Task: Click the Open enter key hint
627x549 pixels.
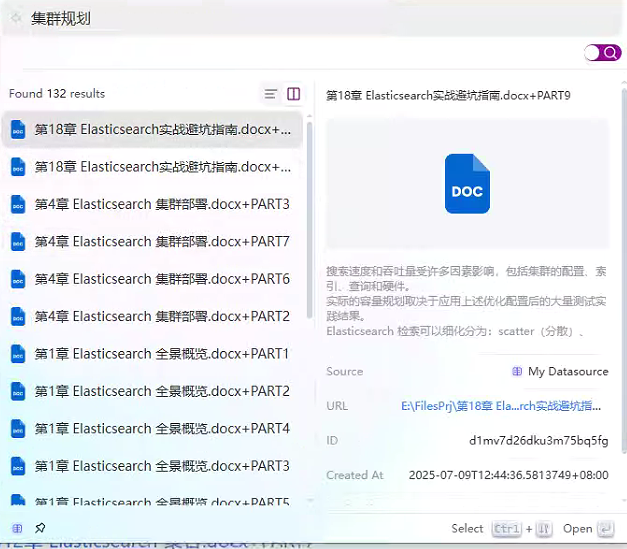Action: (x=588, y=529)
